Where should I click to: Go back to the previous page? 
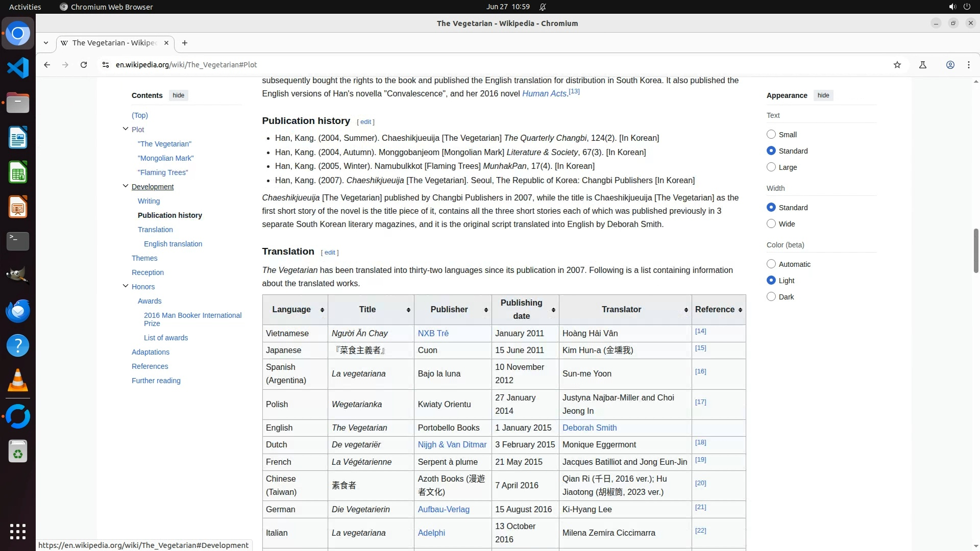[x=47, y=65]
